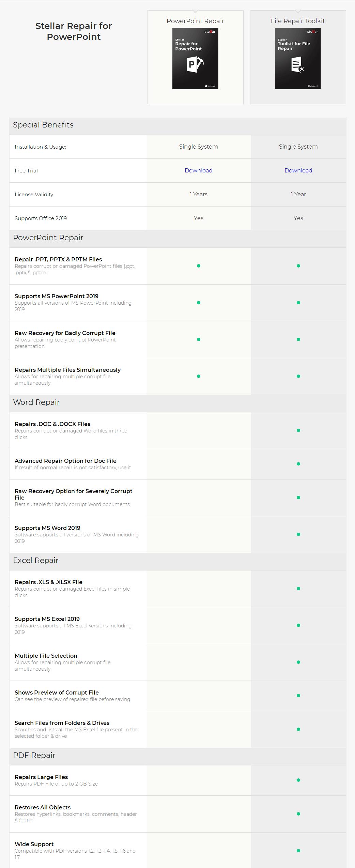The height and width of the screenshot is (868, 355).
Task: Click PowerPoint Repair's dot for Repairs Multiple Files
Action: [199, 376]
